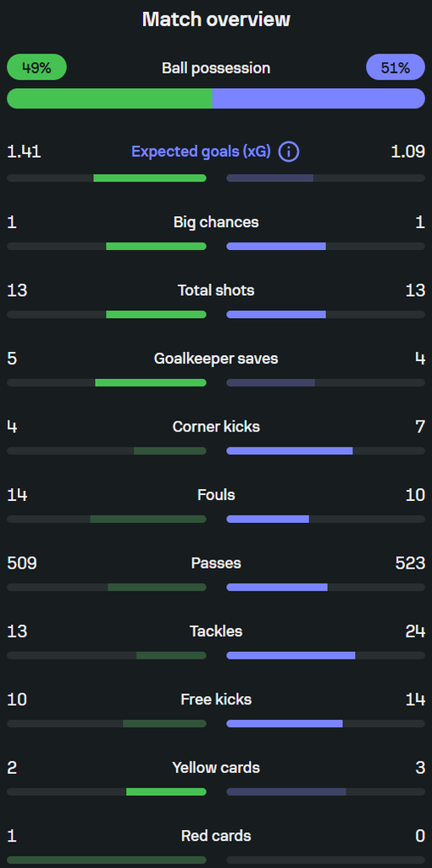The height and width of the screenshot is (868, 432).
Task: Click the 523 passes value
Action: [411, 563]
